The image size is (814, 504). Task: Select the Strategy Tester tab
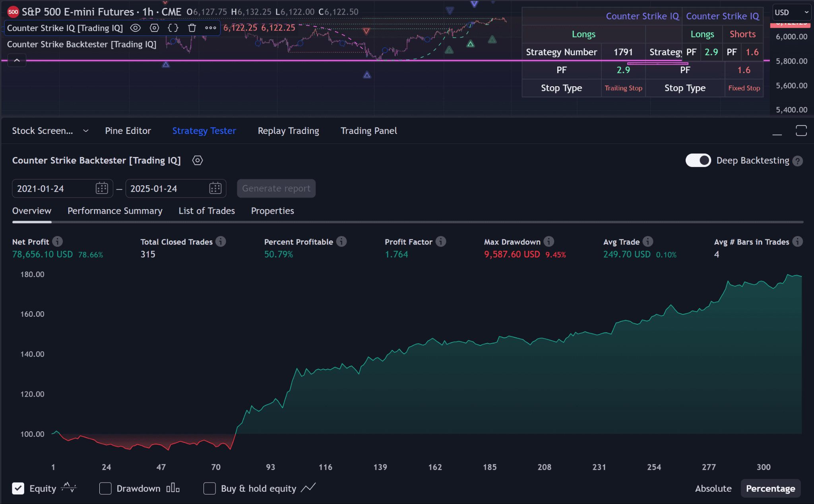204,131
